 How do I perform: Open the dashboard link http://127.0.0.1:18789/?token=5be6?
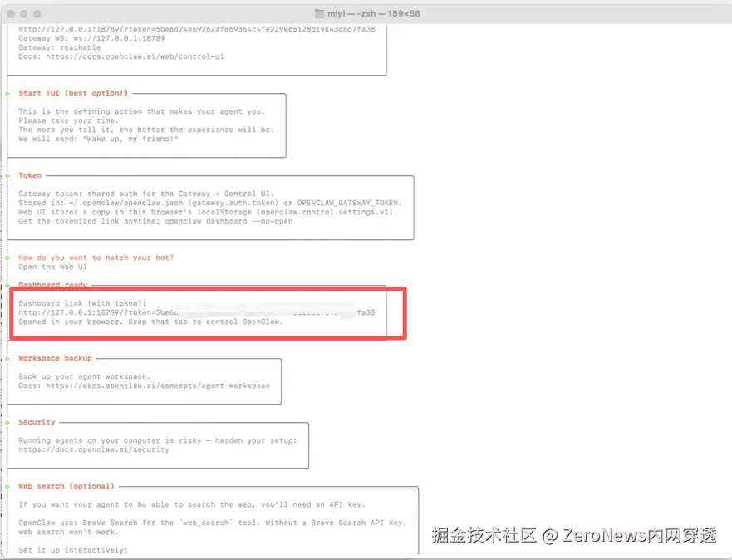tap(197, 312)
